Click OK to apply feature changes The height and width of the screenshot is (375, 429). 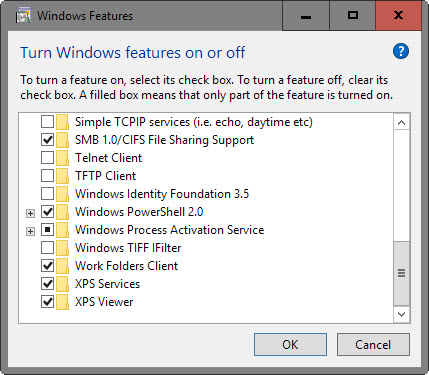click(x=290, y=345)
